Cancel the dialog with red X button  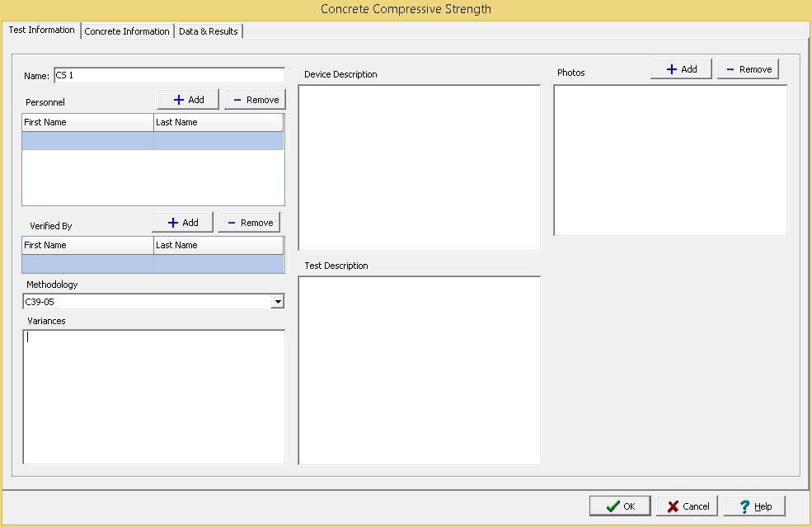(688, 506)
